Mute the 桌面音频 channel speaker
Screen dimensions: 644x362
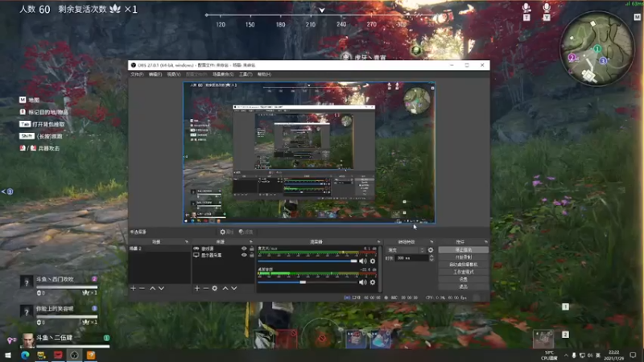point(363,282)
